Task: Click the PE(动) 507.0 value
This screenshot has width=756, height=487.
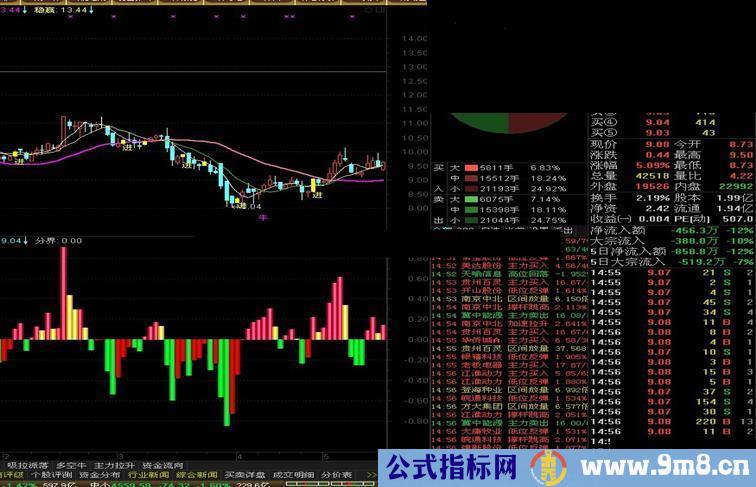Action: click(x=738, y=219)
